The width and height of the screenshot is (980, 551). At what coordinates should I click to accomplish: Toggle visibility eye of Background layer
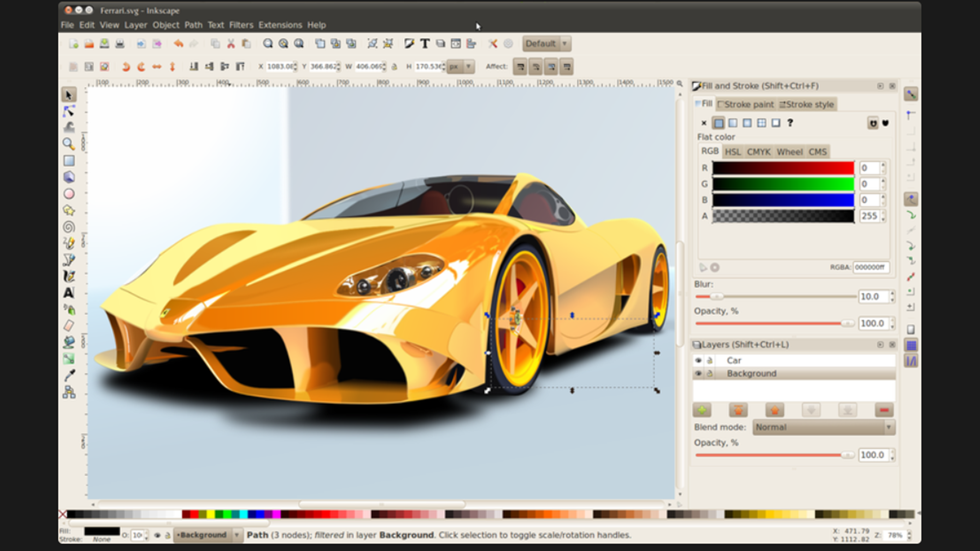[x=698, y=374]
